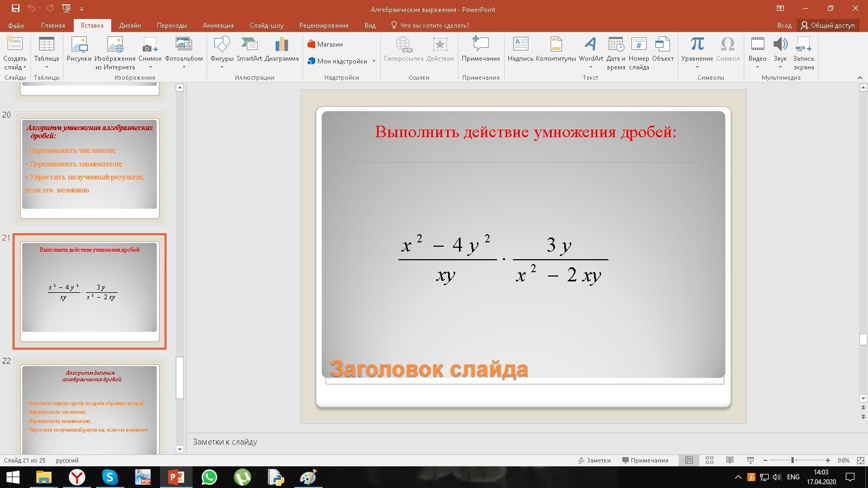Insert an equation with Уравнение
The image size is (868, 488).
pyautogui.click(x=697, y=53)
